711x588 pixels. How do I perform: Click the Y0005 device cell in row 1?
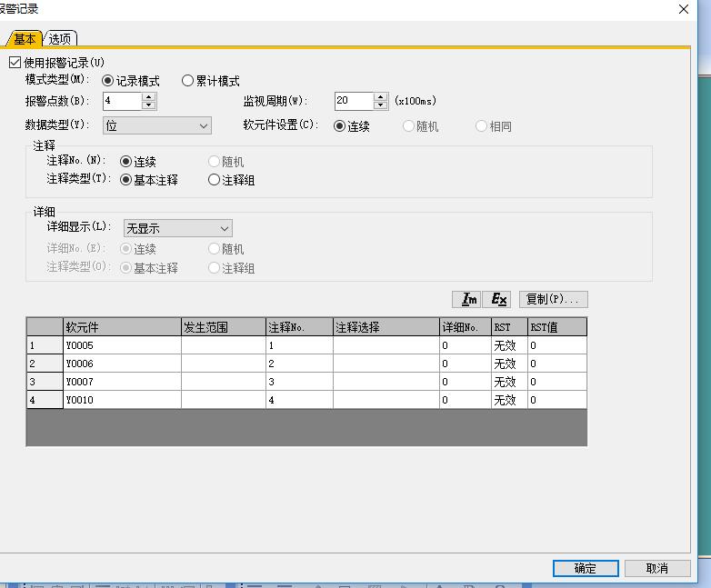pos(122,345)
